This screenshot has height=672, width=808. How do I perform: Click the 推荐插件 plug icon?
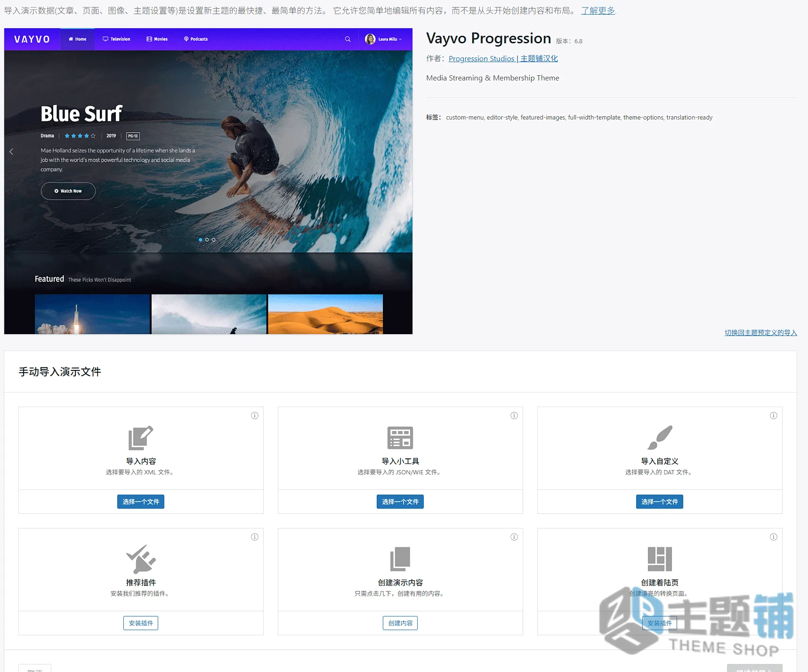click(141, 559)
